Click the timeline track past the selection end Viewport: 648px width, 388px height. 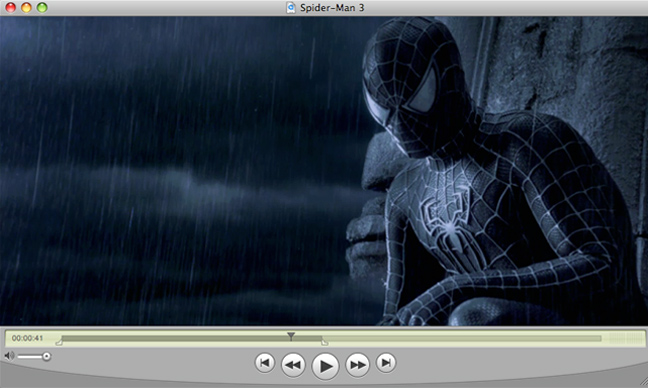463,338
